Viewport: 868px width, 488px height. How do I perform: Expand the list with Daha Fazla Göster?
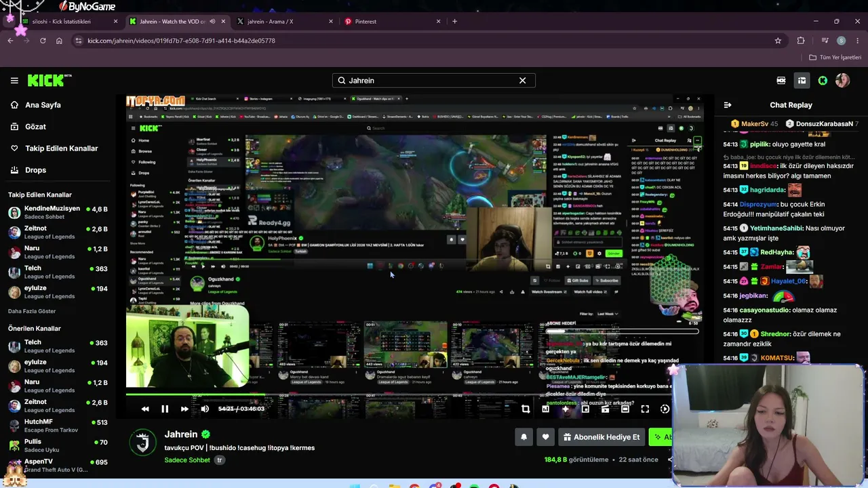[x=32, y=311]
